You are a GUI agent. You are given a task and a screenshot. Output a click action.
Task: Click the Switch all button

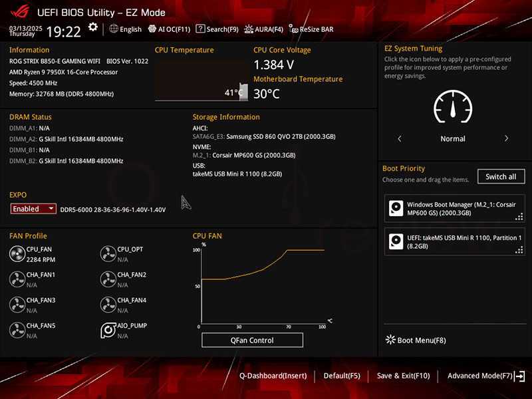coord(501,176)
